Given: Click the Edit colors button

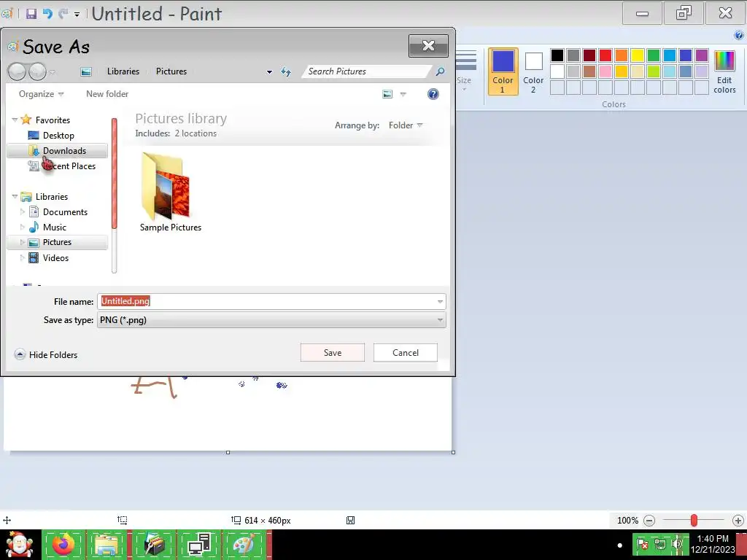Looking at the screenshot, I should click(x=724, y=71).
